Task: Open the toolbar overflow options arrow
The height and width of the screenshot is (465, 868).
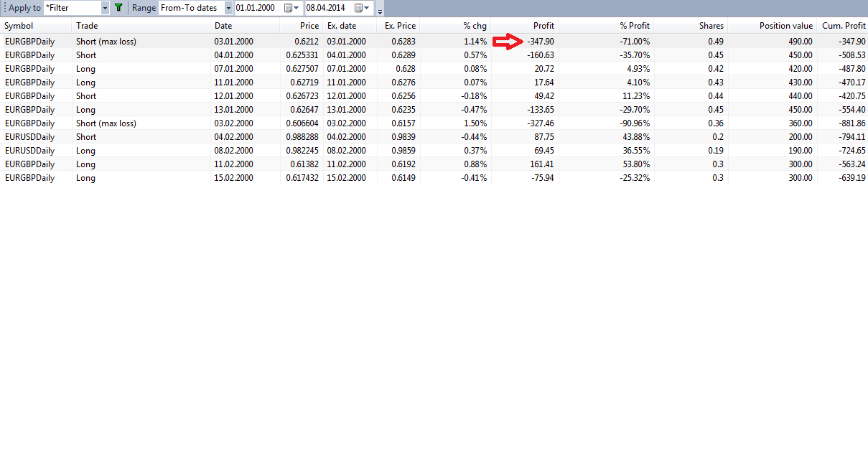Action: 380,10
